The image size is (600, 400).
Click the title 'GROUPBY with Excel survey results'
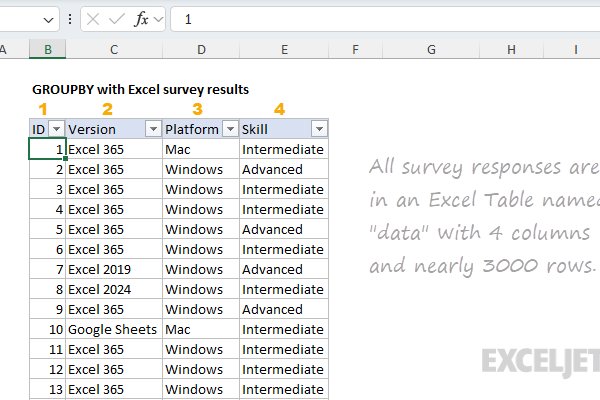pyautogui.click(x=140, y=90)
